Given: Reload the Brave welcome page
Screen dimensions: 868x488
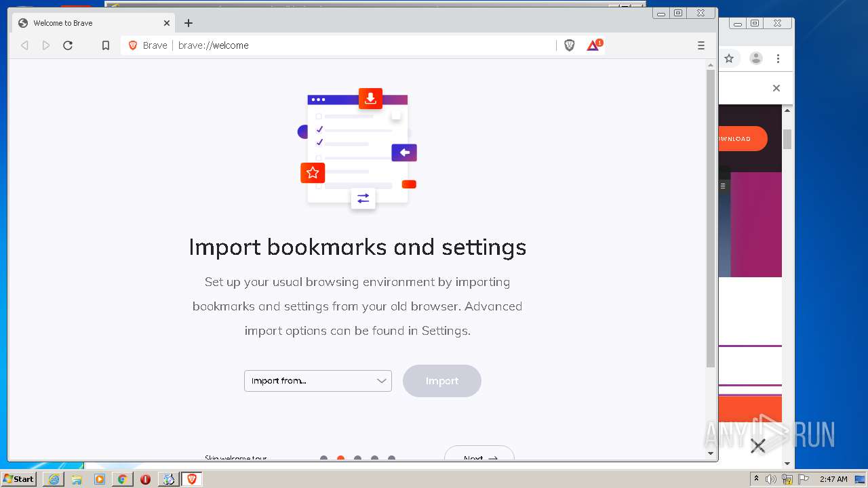Looking at the screenshot, I should pyautogui.click(x=68, y=45).
